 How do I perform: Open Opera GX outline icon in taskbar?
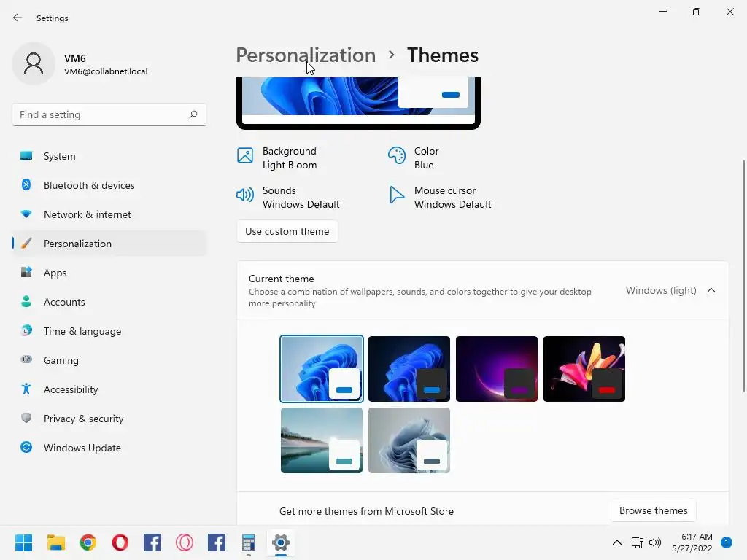pos(185,542)
